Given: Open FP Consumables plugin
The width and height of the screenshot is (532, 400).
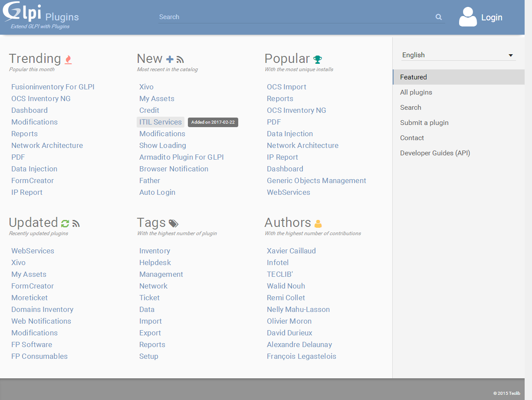Looking at the screenshot, I should coord(39,356).
